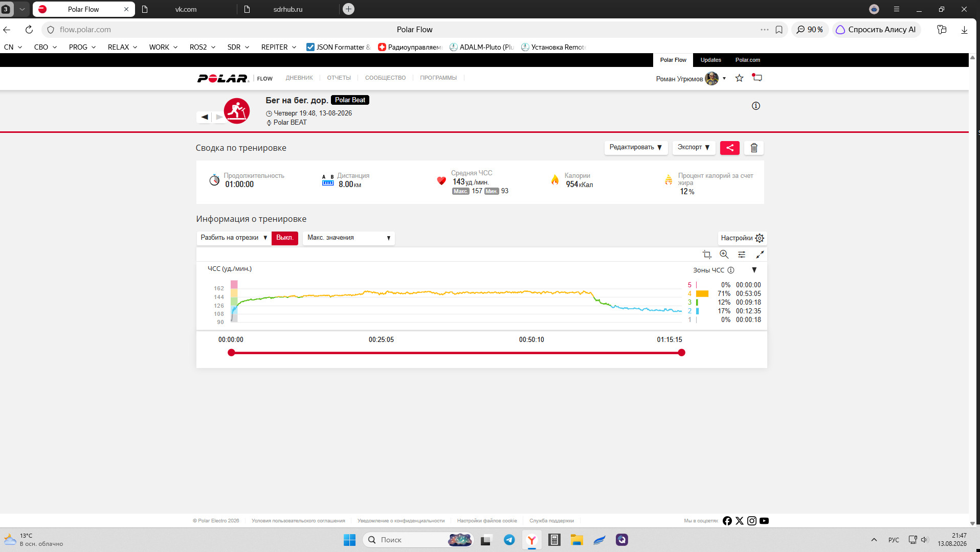Click the user profile avatar photo

[711, 79]
